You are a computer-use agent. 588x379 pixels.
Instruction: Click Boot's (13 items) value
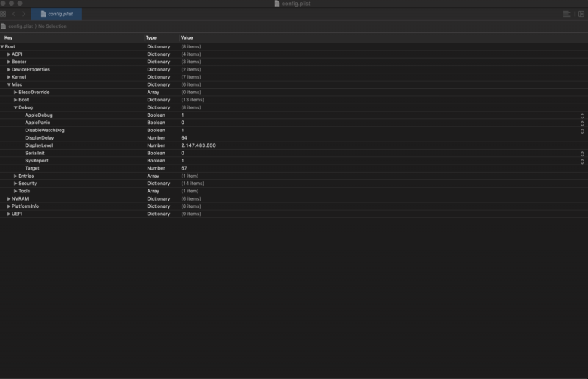coord(193,100)
